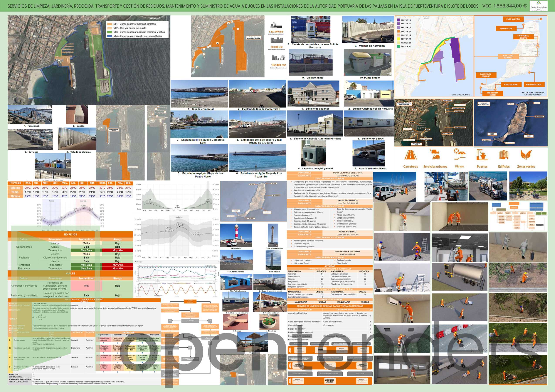Open the Vallado de hormigón photo
555x392 pixels.
point(368,30)
